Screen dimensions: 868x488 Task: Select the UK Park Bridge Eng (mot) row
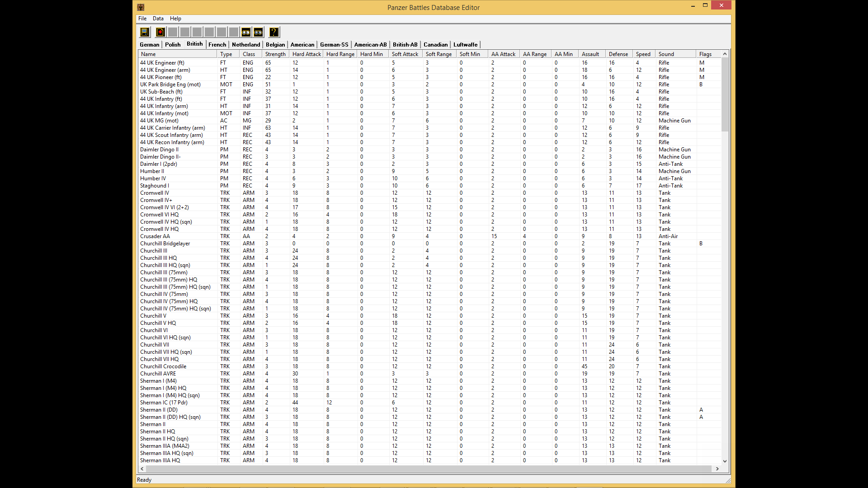(x=429, y=84)
